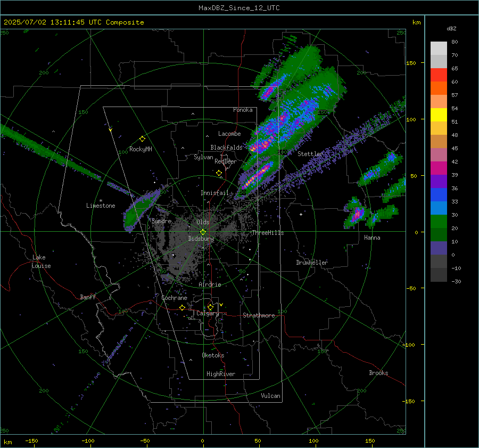
Task: Click the Drumheller label
Action: click(312, 263)
